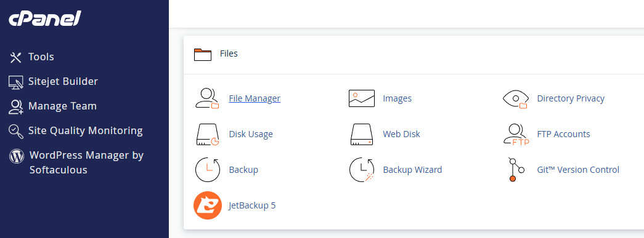
Task: Open Tools in the sidebar
Action: pos(41,57)
